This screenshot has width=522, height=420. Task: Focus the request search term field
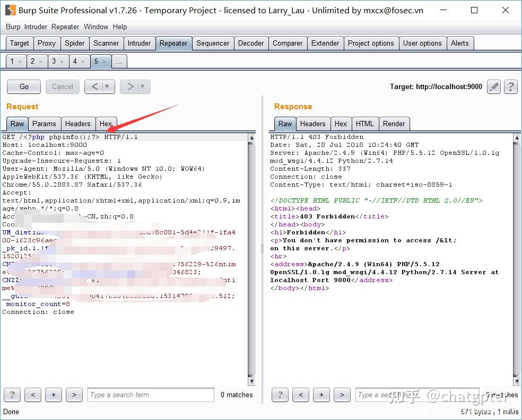(151, 395)
